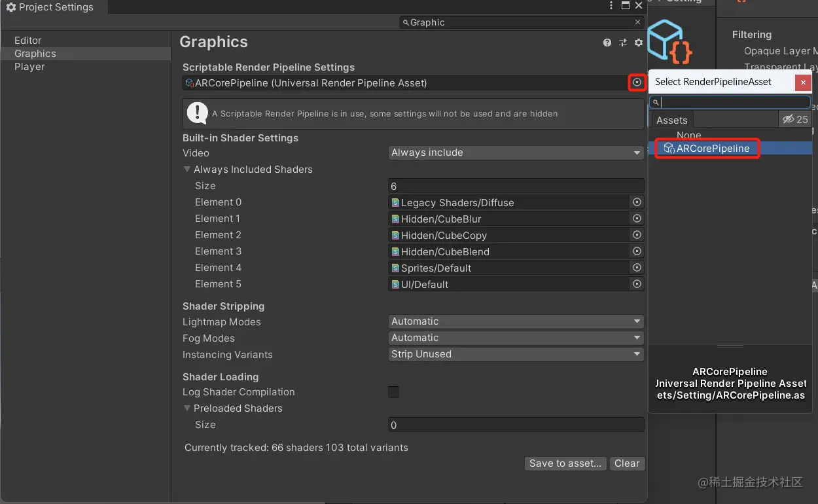Click the Project Settings search field

[522, 22]
